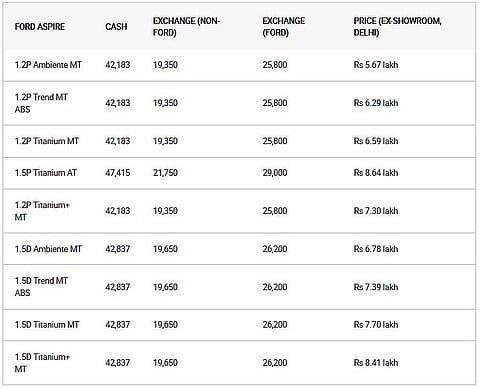Click the CASH column header
480x389 pixels.
click(116, 27)
